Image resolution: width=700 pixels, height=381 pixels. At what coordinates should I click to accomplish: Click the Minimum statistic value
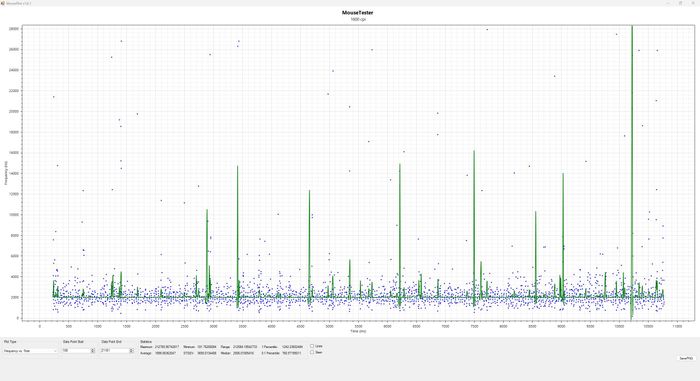click(207, 346)
